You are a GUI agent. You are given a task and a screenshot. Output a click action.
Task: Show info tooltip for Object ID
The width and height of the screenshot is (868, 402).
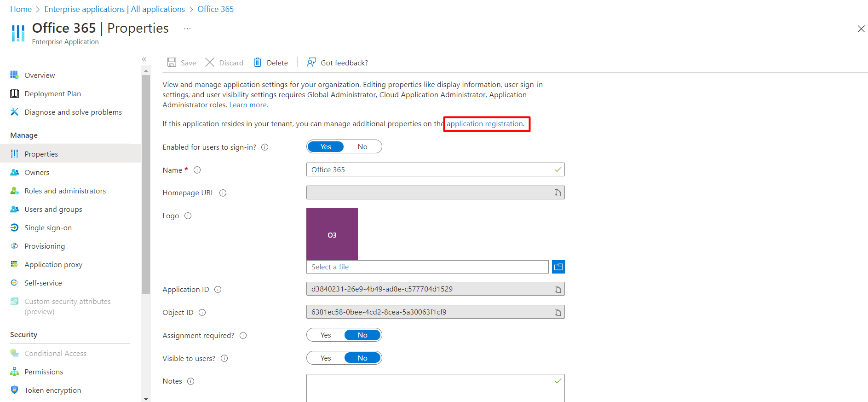[x=202, y=312]
